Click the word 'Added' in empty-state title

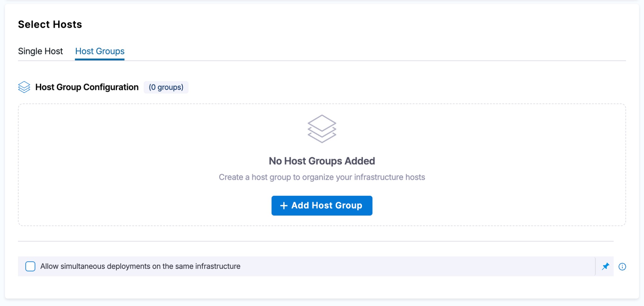tap(360, 161)
